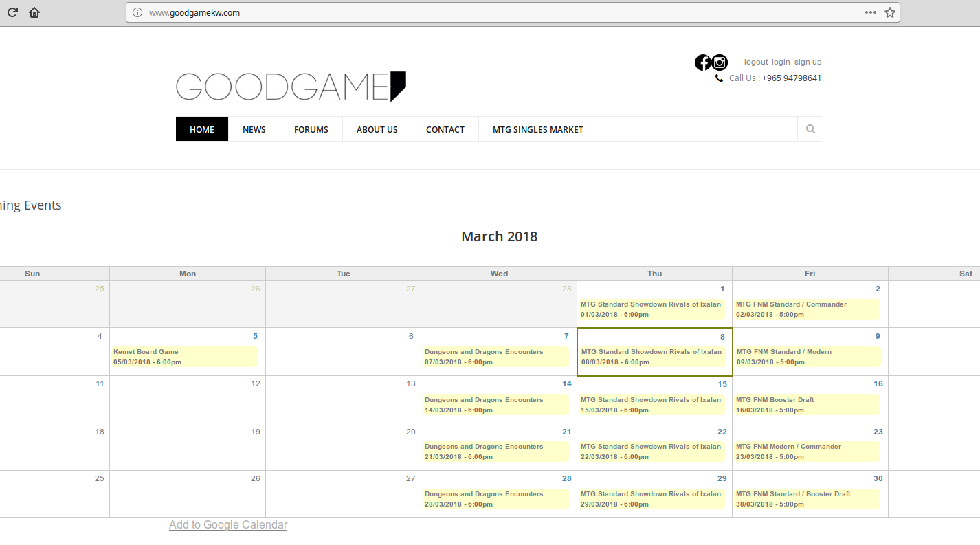This screenshot has height=545, width=980.
Task: Click the Tue column header
Action: click(x=344, y=274)
